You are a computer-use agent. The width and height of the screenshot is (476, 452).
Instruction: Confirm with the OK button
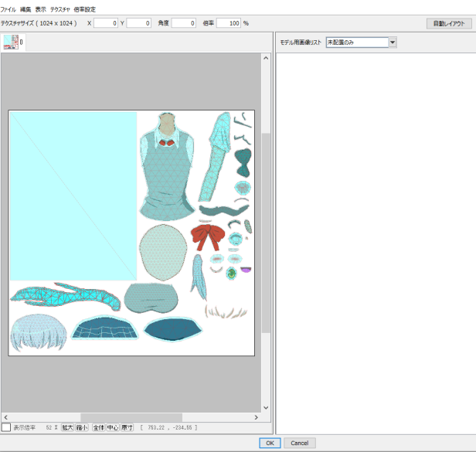tap(269, 444)
